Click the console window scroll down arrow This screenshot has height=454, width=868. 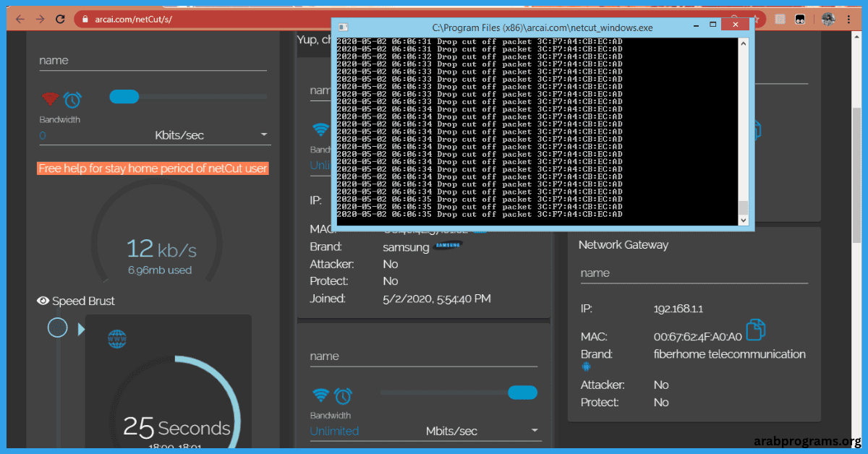(x=743, y=219)
